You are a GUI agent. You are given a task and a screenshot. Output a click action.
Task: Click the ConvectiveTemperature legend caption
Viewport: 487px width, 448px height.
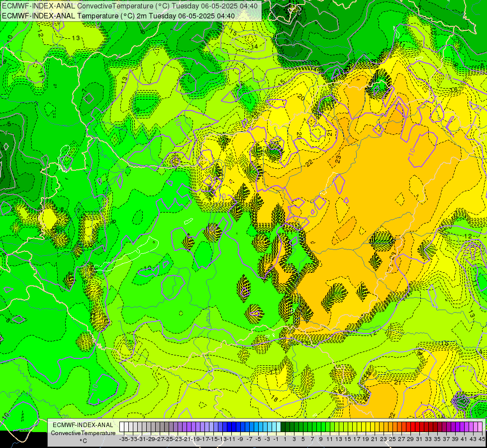tap(83, 433)
